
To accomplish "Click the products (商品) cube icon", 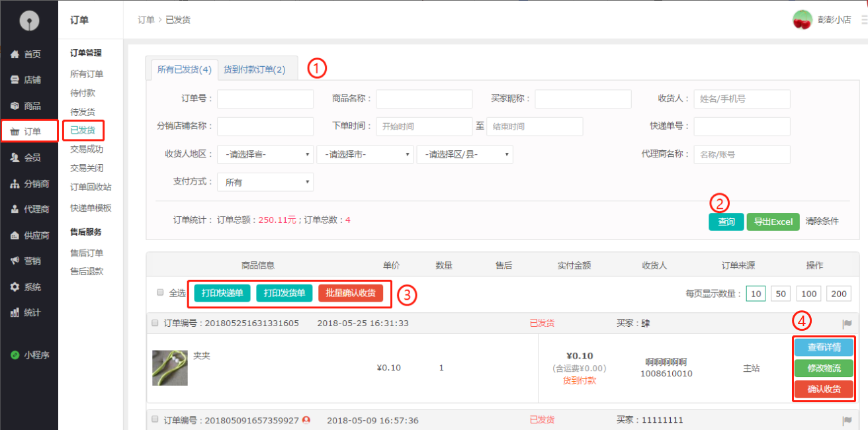I will coord(15,106).
